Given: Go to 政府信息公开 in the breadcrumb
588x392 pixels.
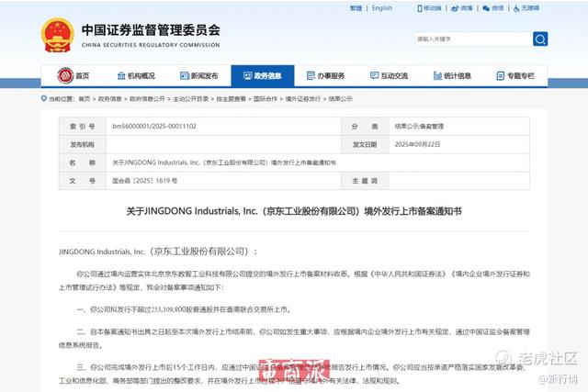Looking at the screenshot, I should pos(147,99).
